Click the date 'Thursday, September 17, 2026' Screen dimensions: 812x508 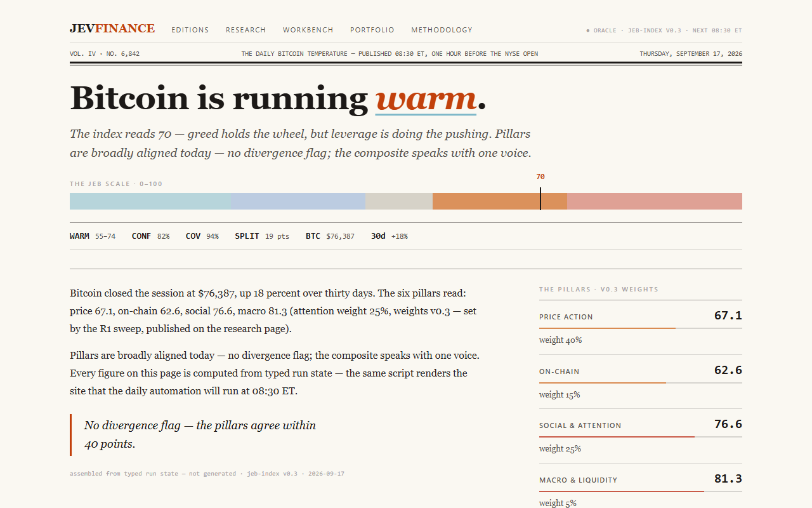coord(691,54)
